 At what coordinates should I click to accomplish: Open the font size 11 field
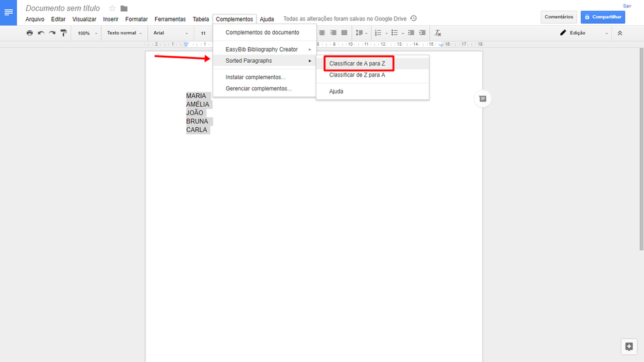pyautogui.click(x=204, y=33)
